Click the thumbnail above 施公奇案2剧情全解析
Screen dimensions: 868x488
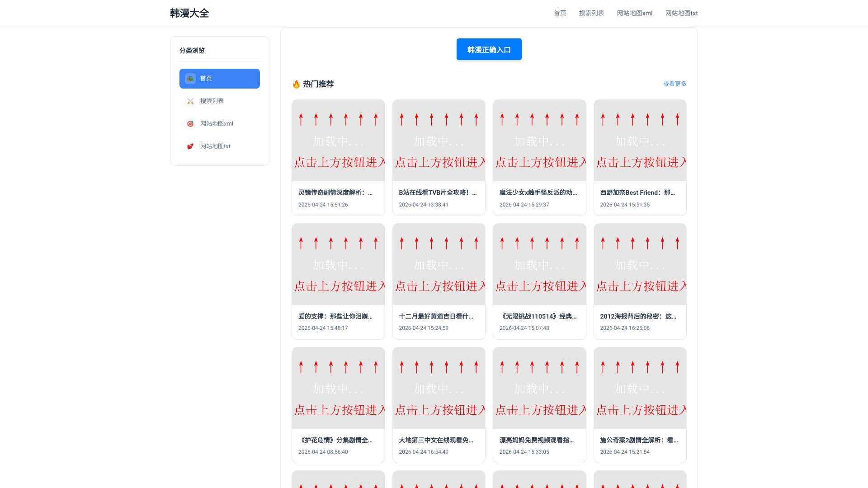(640, 388)
